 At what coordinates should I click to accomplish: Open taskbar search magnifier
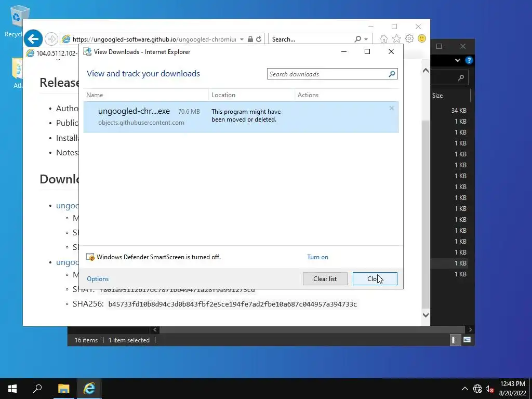[37, 389]
